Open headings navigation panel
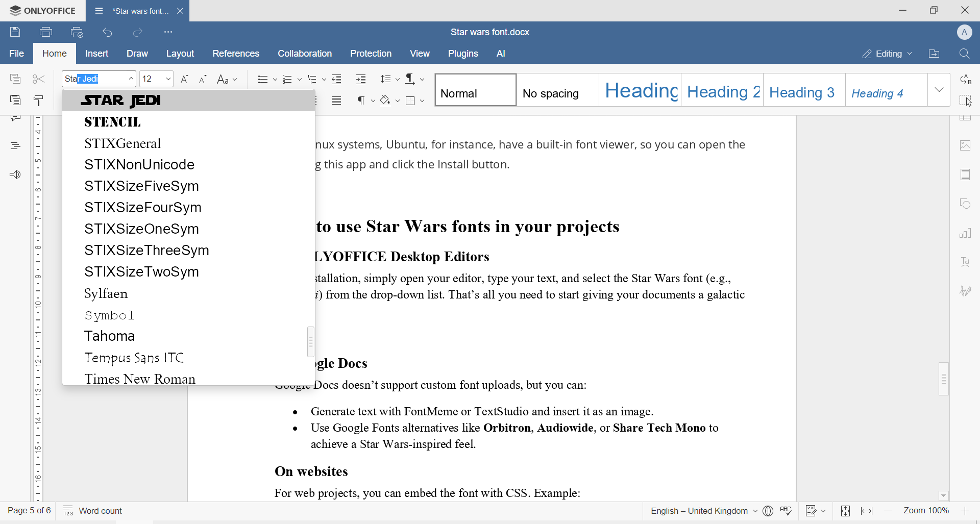980x524 pixels. (x=15, y=146)
